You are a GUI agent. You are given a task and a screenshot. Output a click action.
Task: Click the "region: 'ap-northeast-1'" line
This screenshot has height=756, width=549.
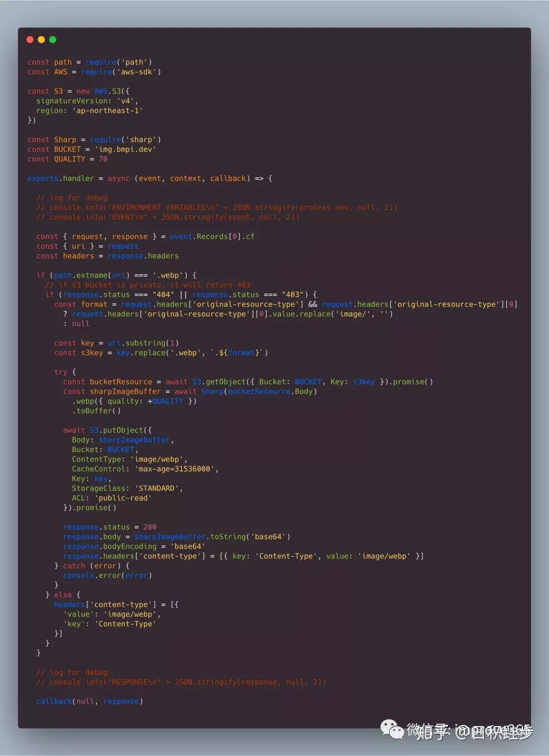pyautogui.click(x=89, y=111)
